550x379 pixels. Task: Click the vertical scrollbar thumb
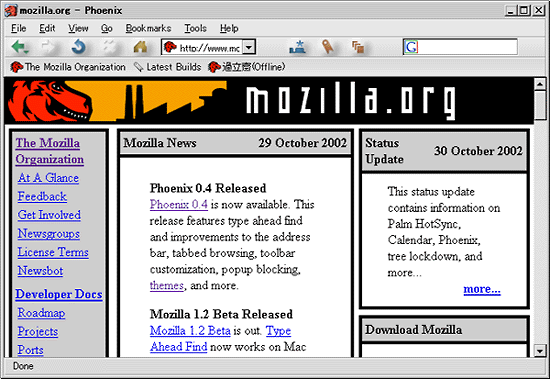[539, 105]
